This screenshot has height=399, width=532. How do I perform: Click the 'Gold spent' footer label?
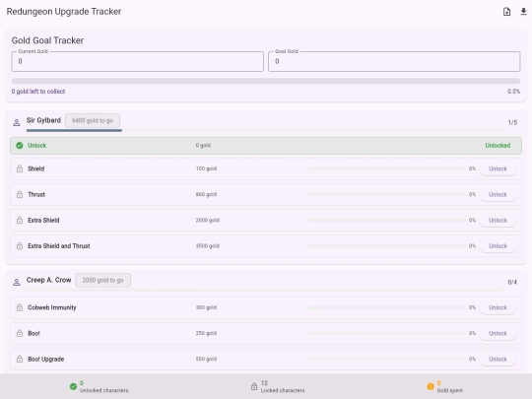pyautogui.click(x=449, y=390)
